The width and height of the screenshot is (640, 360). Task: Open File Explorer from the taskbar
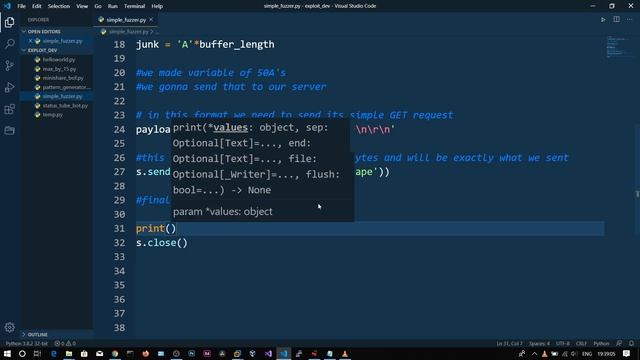click(x=69, y=353)
